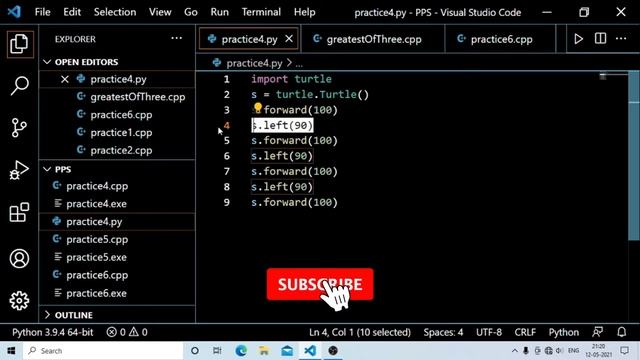Launch Microsoft Edge from taskbar

pos(241,351)
